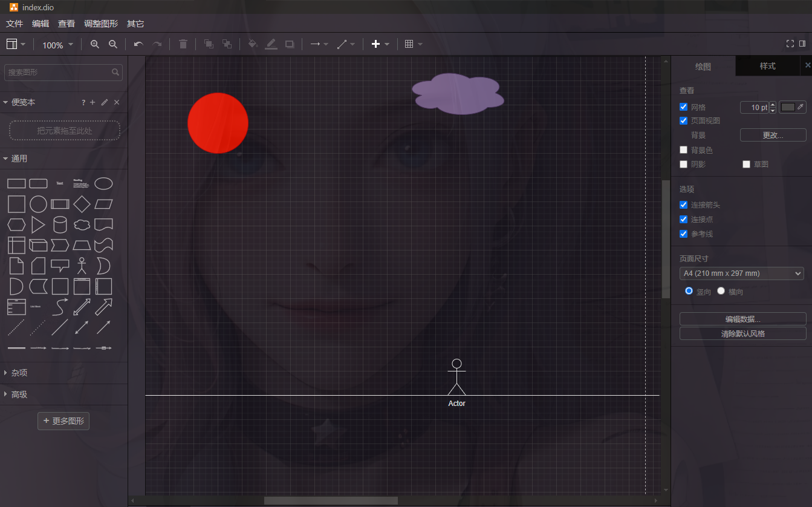Collapse the 便笺本 scratchpad section
This screenshot has height=507, width=812.
coord(23,102)
